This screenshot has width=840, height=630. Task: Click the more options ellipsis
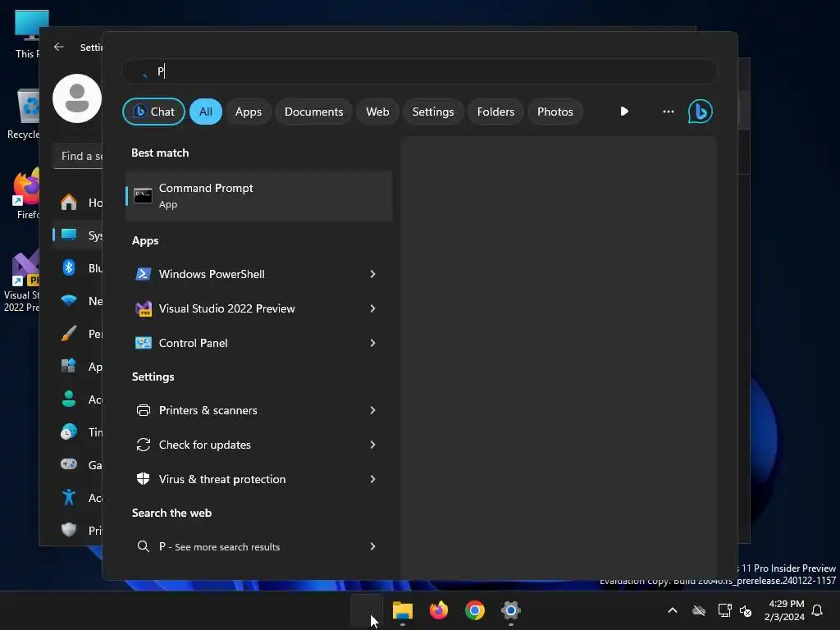(668, 112)
